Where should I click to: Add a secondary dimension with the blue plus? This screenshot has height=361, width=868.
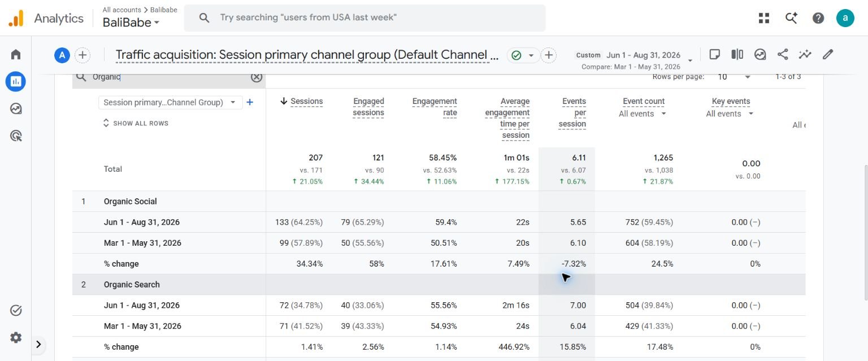pos(250,102)
